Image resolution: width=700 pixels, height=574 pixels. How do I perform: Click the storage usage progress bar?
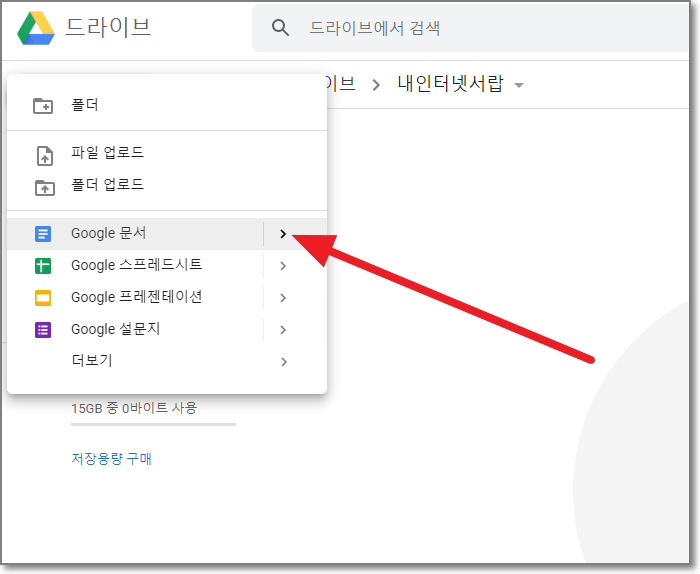153,424
